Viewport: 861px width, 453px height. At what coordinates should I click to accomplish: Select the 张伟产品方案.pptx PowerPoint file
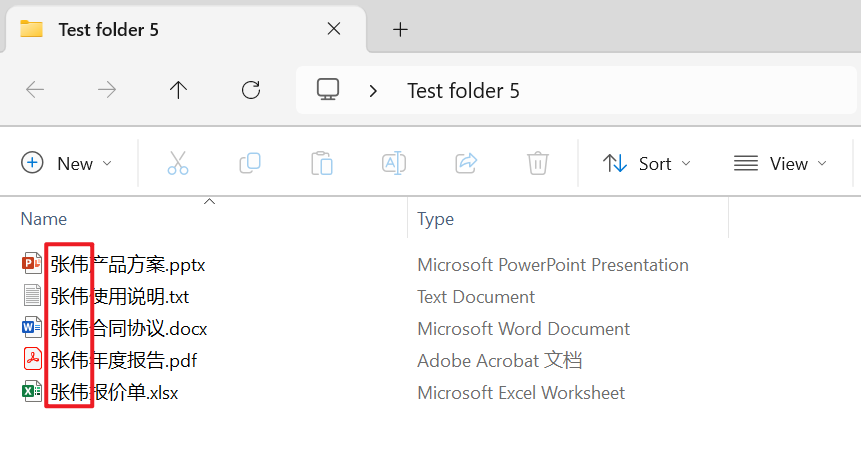pyautogui.click(x=128, y=265)
